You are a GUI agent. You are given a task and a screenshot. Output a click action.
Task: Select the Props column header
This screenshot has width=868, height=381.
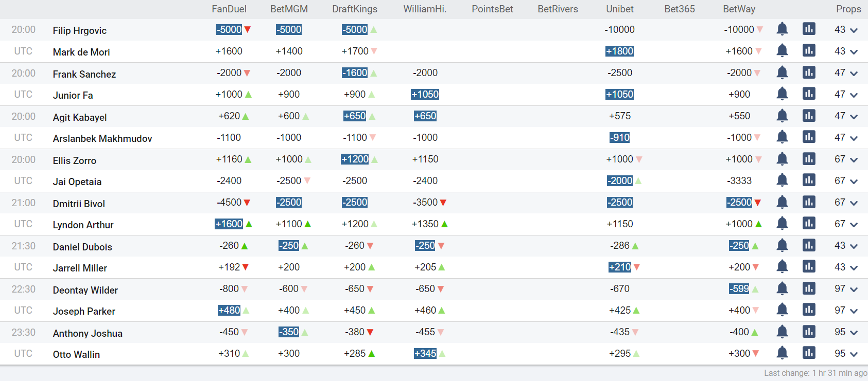tap(848, 9)
